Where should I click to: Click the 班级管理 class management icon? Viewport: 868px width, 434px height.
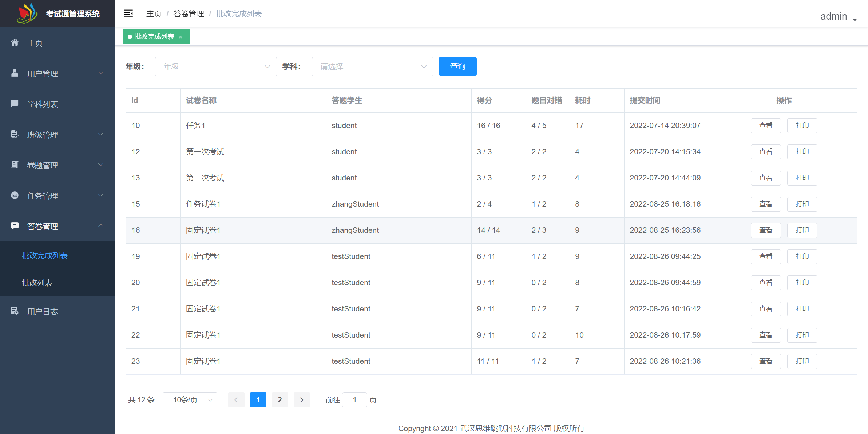15,134
